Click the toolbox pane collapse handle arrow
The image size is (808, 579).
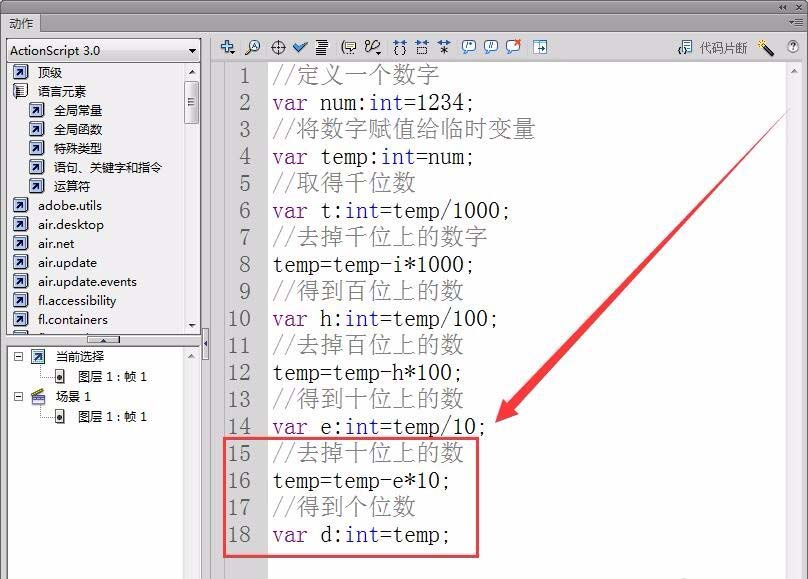104,339
